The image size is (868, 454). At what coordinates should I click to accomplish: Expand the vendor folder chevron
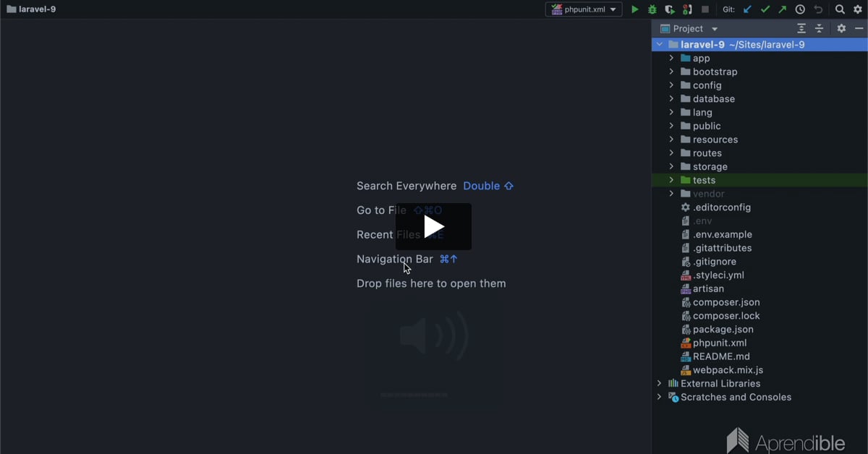coord(671,194)
